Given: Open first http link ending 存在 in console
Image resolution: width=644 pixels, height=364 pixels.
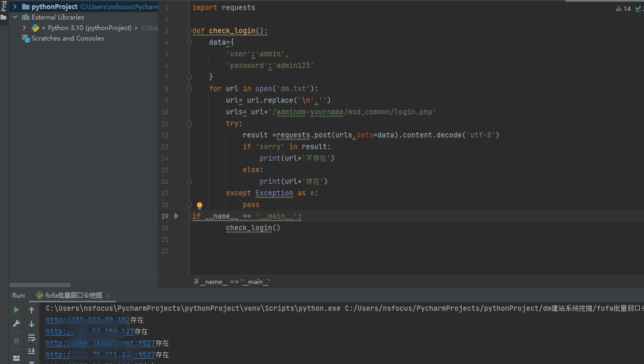Looking at the screenshot, I should point(88,320).
